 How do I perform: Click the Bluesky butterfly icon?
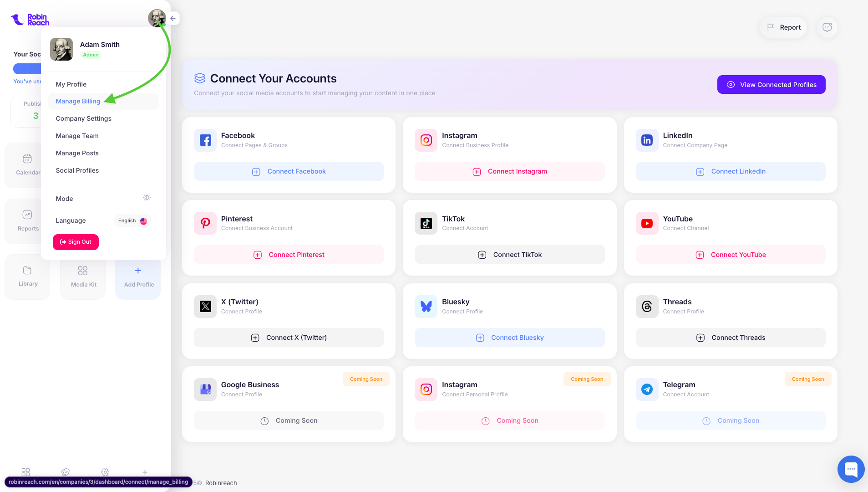[x=426, y=306]
